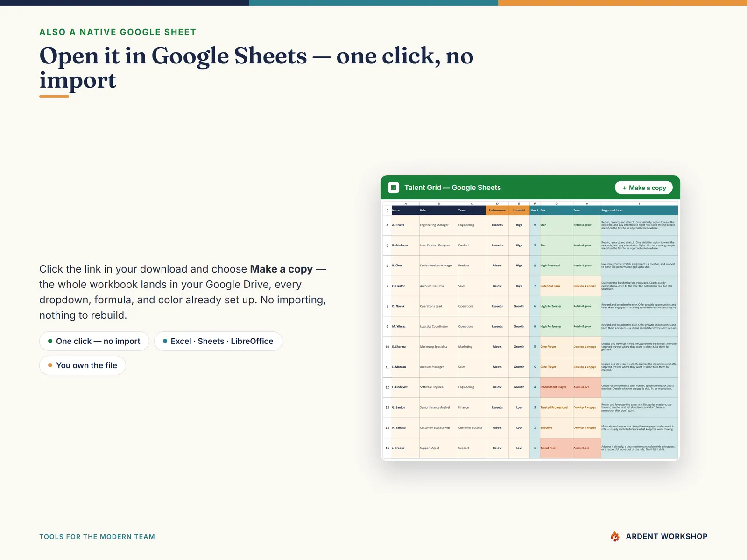
Task: Click the H. Tanaka name cell
Action: click(405, 428)
